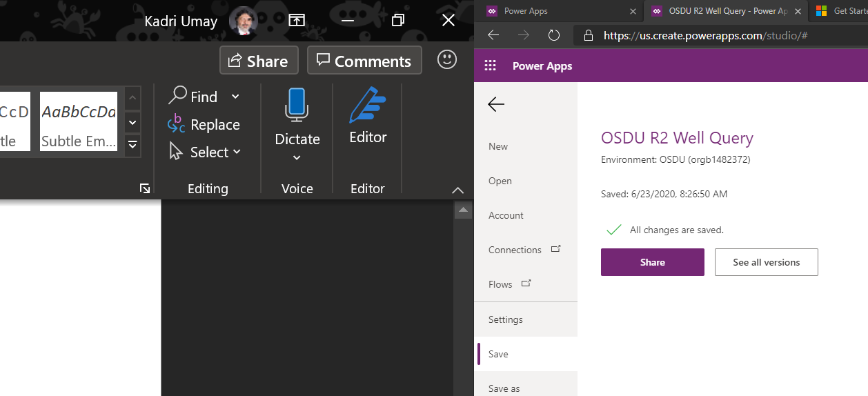Click the browser forward arrow
This screenshot has height=396, width=868.
pyautogui.click(x=524, y=35)
